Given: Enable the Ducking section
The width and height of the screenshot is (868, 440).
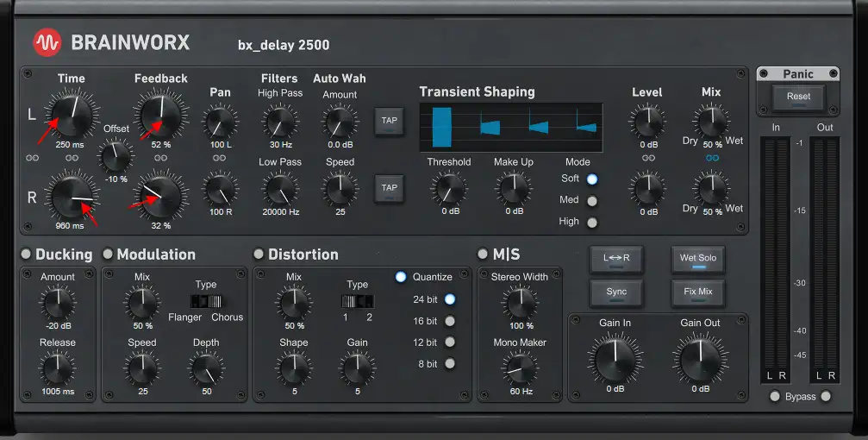Looking at the screenshot, I should coord(26,254).
